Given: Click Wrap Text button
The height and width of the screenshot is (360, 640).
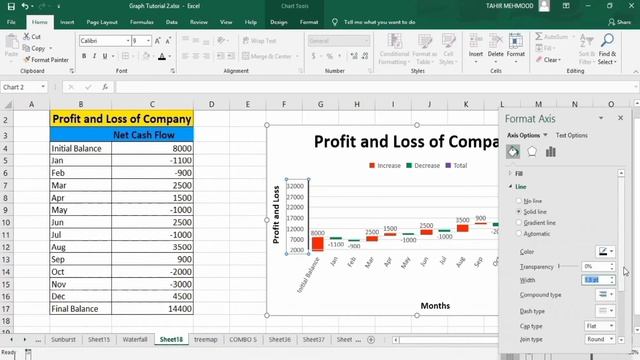Looking at the screenshot, I should coord(260,41).
